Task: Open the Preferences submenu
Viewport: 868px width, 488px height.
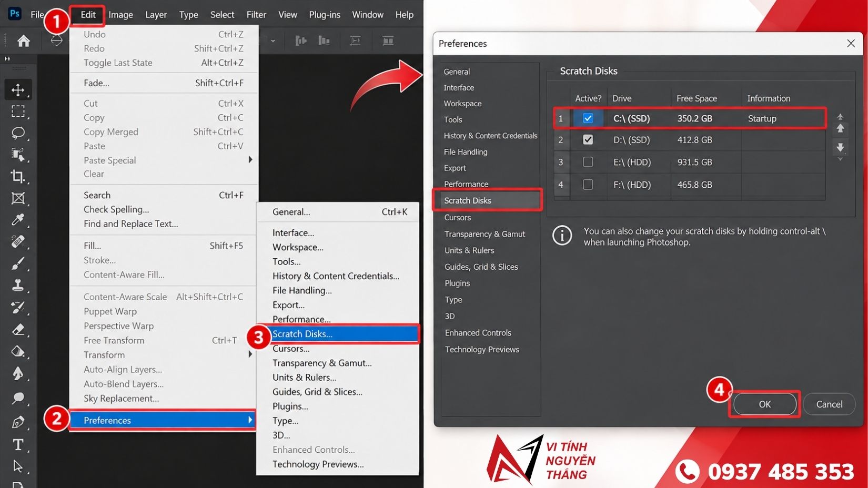Action: [163, 420]
